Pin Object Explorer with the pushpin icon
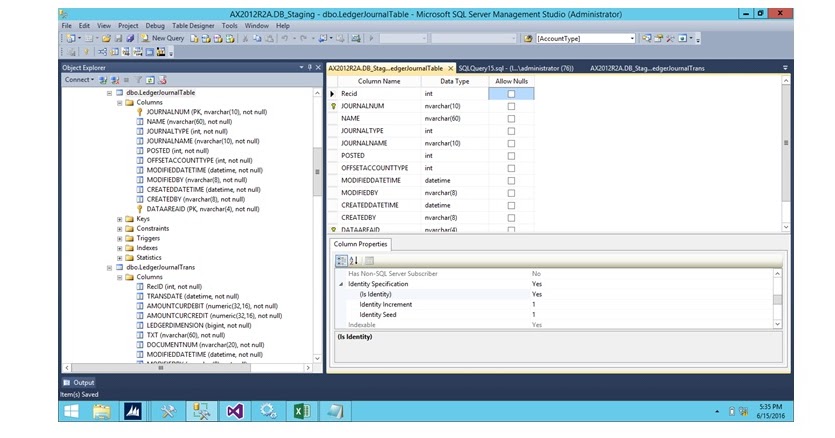Viewport: 835px width, 438px height. pyautogui.click(x=309, y=68)
